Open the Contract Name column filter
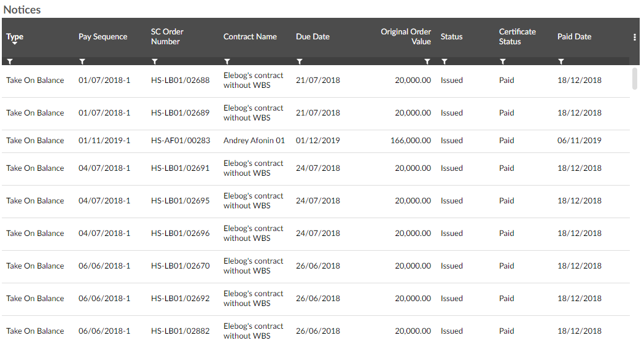The height and width of the screenshot is (346, 644). coord(227,61)
